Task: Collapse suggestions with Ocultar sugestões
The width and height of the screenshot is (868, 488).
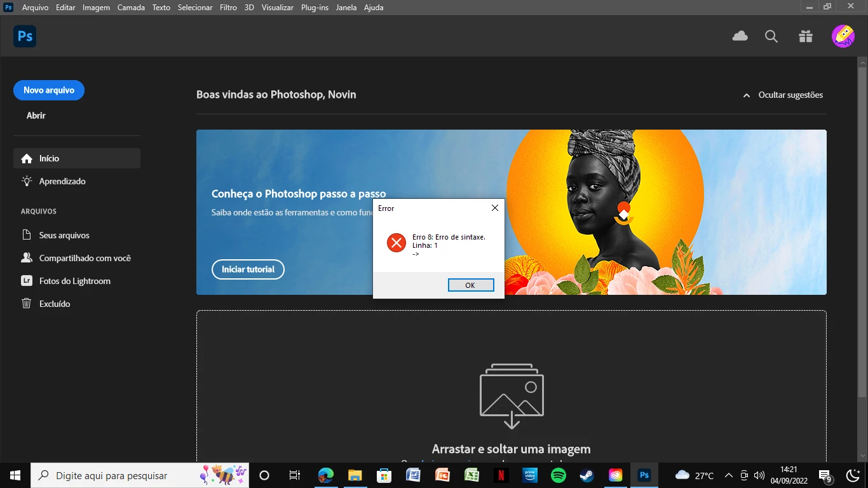Action: [x=783, y=95]
